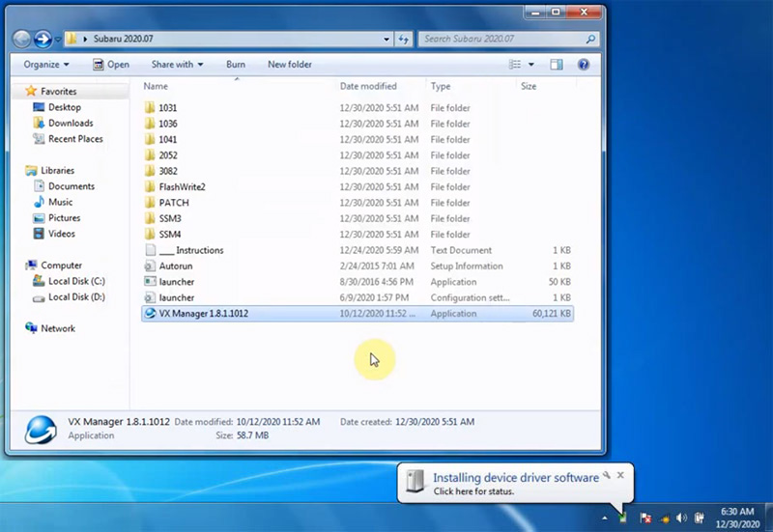The image size is (773, 532).
Task: Open the balloon's wrench options icon
Action: 608,475
